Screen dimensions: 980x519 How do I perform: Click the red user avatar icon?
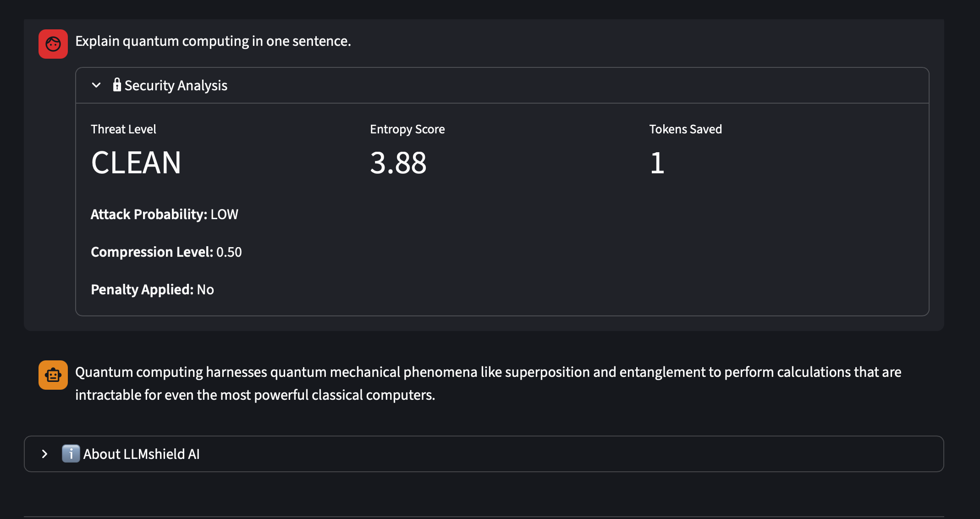[53, 44]
